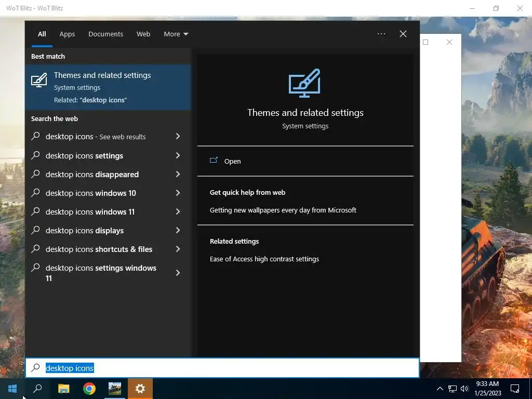Open Ease of Access high contrast settings

click(264, 259)
